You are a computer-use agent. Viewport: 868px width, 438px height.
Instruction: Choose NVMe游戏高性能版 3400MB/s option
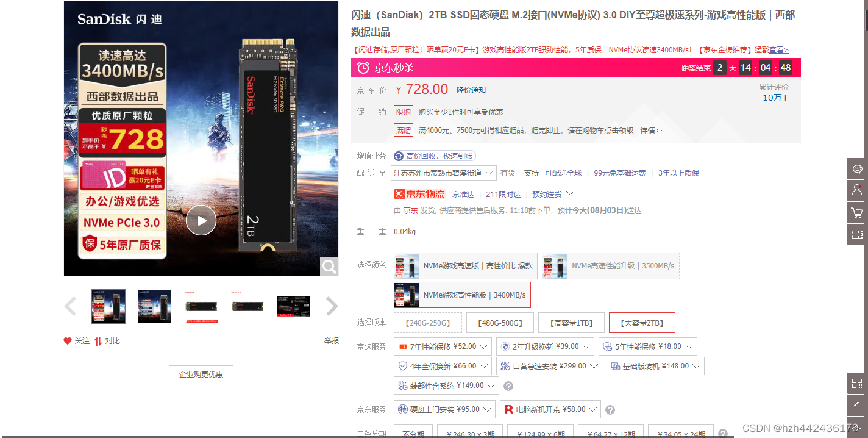click(x=462, y=295)
